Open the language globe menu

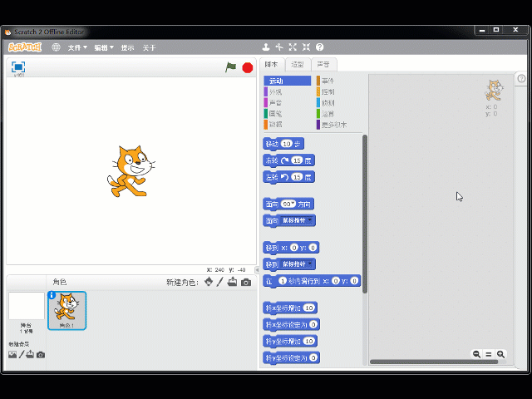click(x=56, y=47)
